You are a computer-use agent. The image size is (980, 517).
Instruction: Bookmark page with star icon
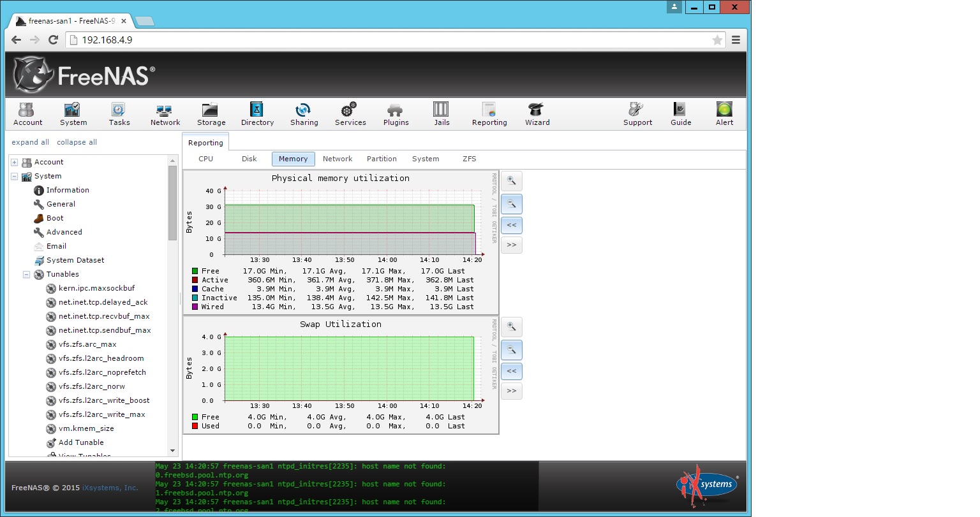click(x=717, y=40)
